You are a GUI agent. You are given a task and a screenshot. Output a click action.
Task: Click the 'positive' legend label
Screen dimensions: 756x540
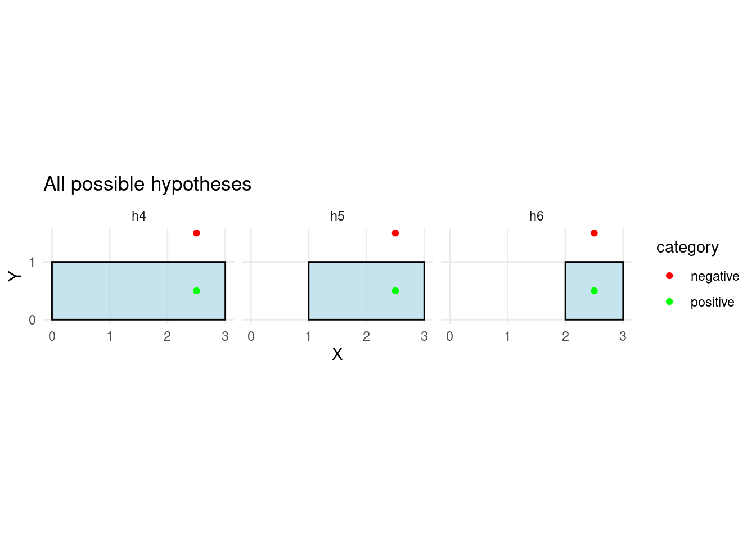[x=712, y=302]
